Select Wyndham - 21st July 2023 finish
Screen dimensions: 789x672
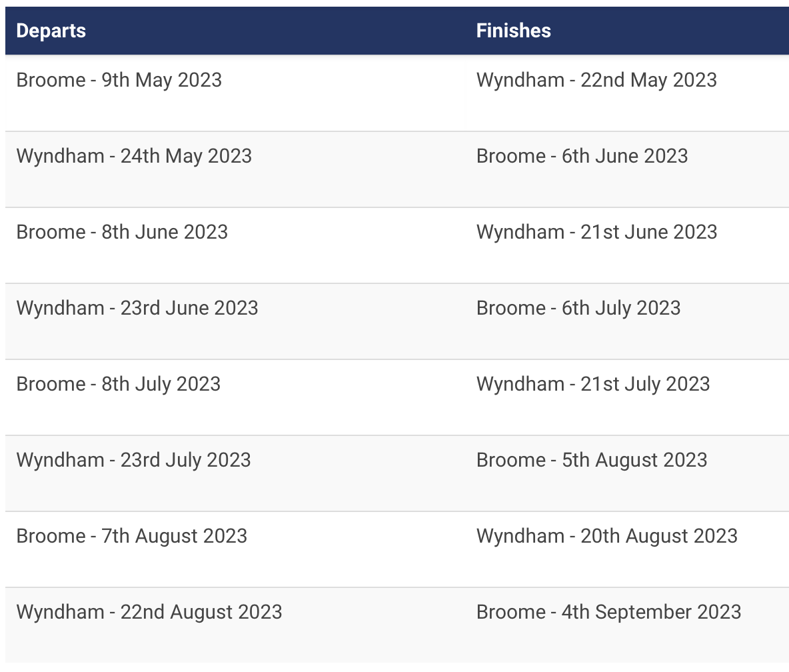593,384
